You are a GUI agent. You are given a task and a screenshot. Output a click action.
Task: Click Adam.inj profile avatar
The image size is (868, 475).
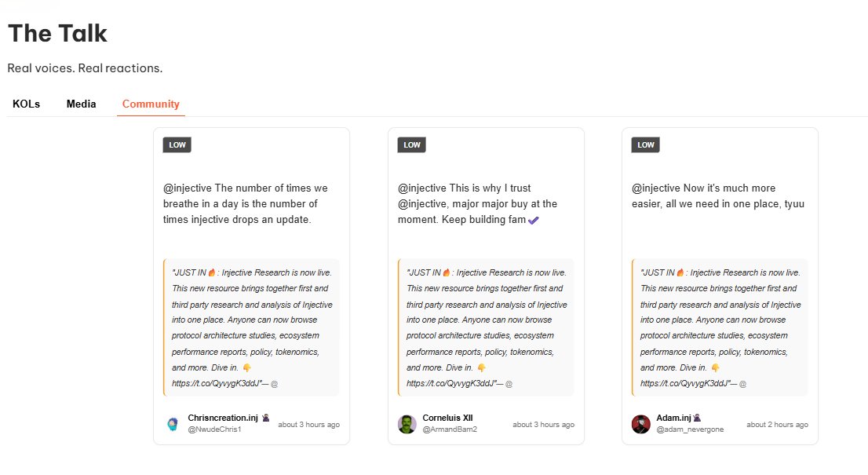tap(640, 424)
